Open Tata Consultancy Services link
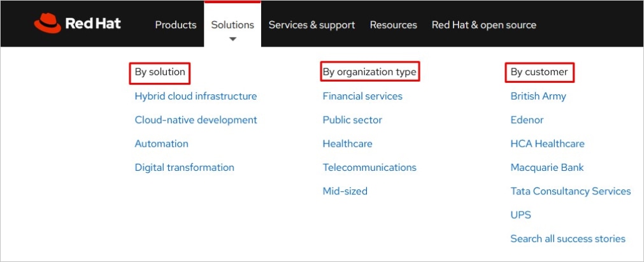The image size is (644, 262). [570, 191]
